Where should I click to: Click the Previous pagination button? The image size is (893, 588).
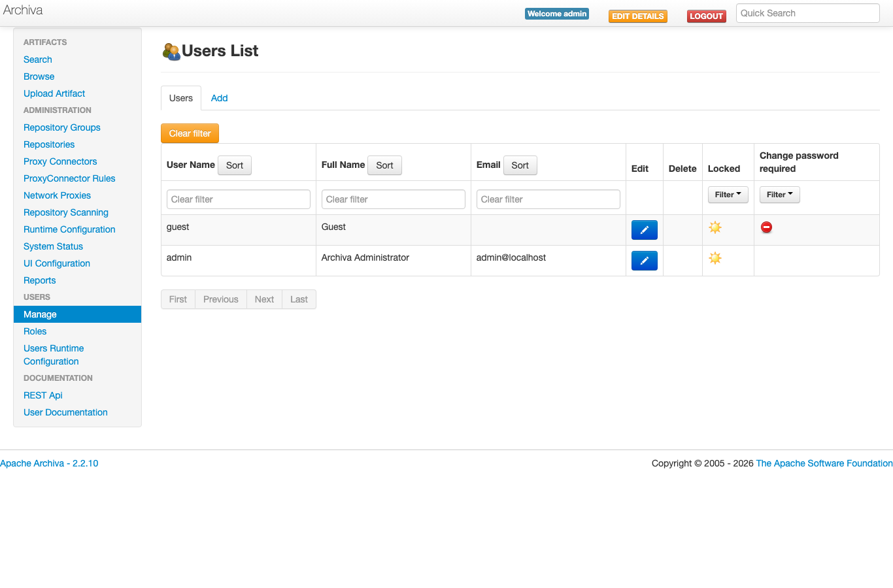221,299
